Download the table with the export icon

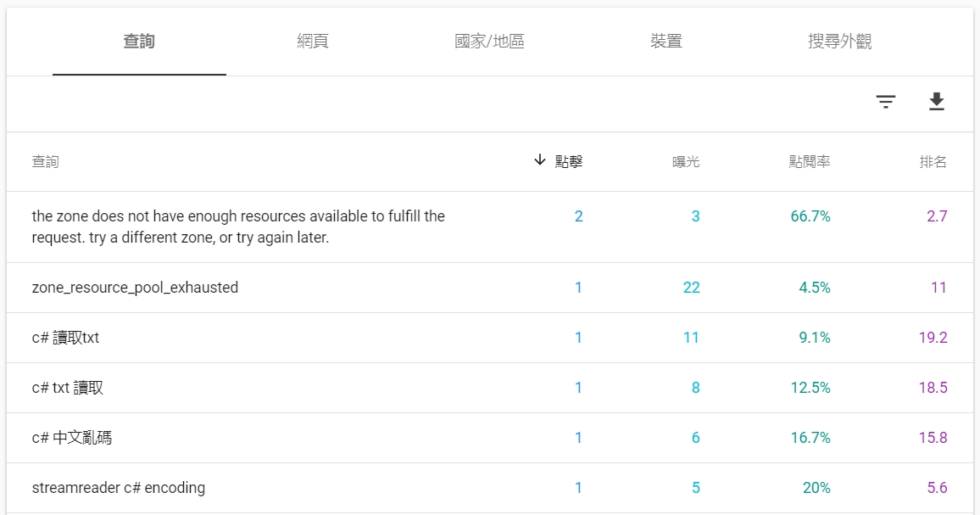pos(936,102)
